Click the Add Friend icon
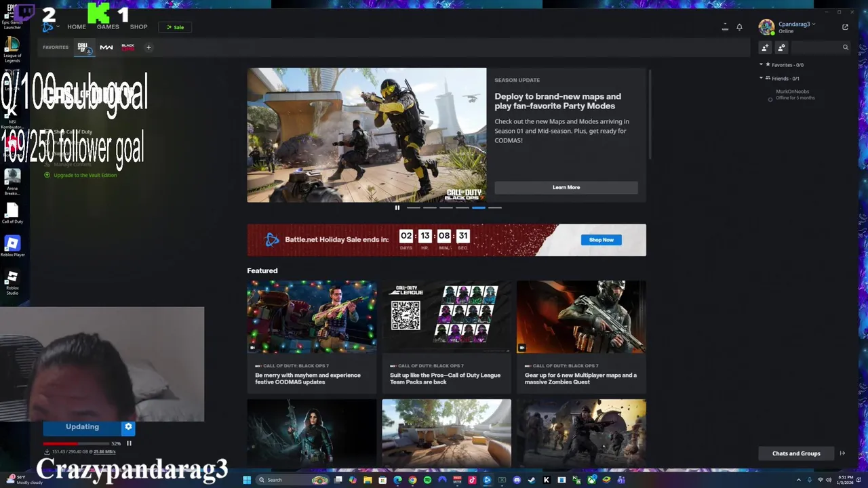The width and height of the screenshot is (868, 488). coord(765,47)
